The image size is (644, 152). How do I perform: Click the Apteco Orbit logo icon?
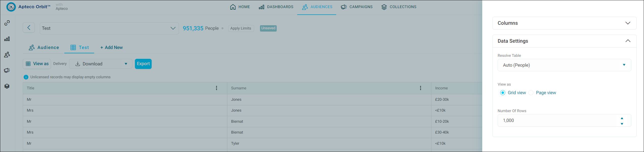(x=11, y=7)
